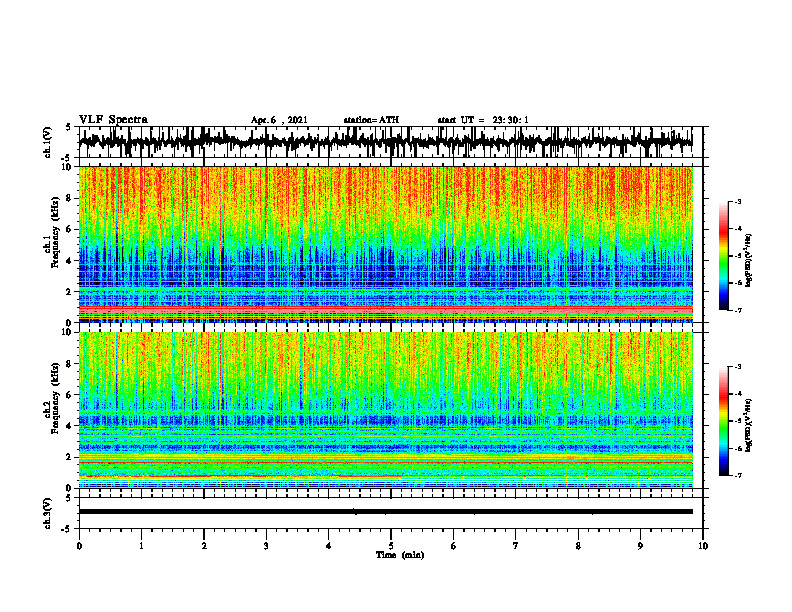The height and width of the screenshot is (612, 792).
Task: Click the "ch.1(V)" waveform axis label
Action: pos(48,142)
